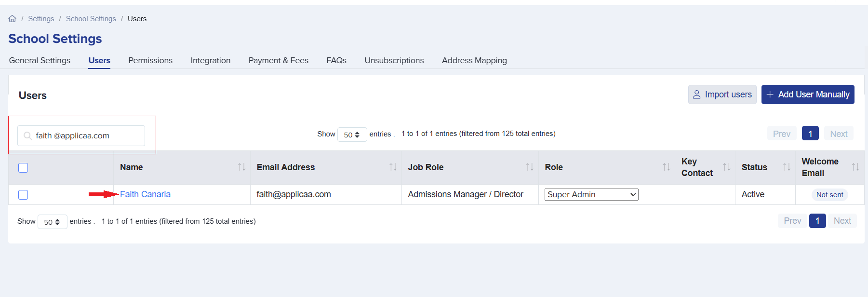Sort by Status column arrows
The image size is (868, 297).
pyautogui.click(x=787, y=167)
